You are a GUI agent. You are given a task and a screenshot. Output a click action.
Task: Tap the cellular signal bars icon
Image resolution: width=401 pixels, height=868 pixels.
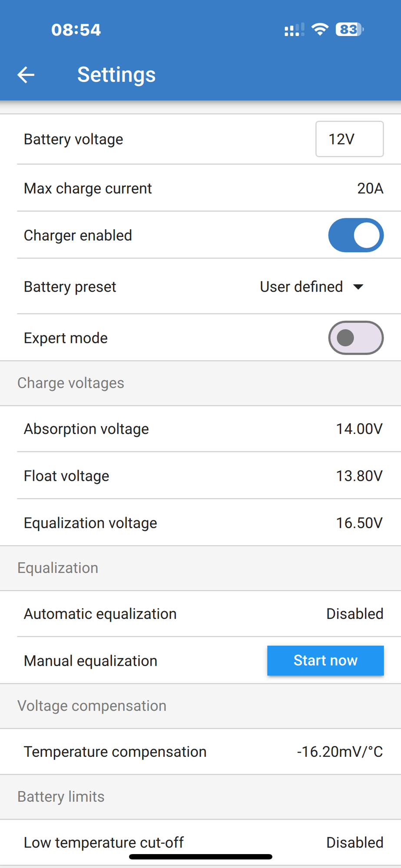pos(294,30)
